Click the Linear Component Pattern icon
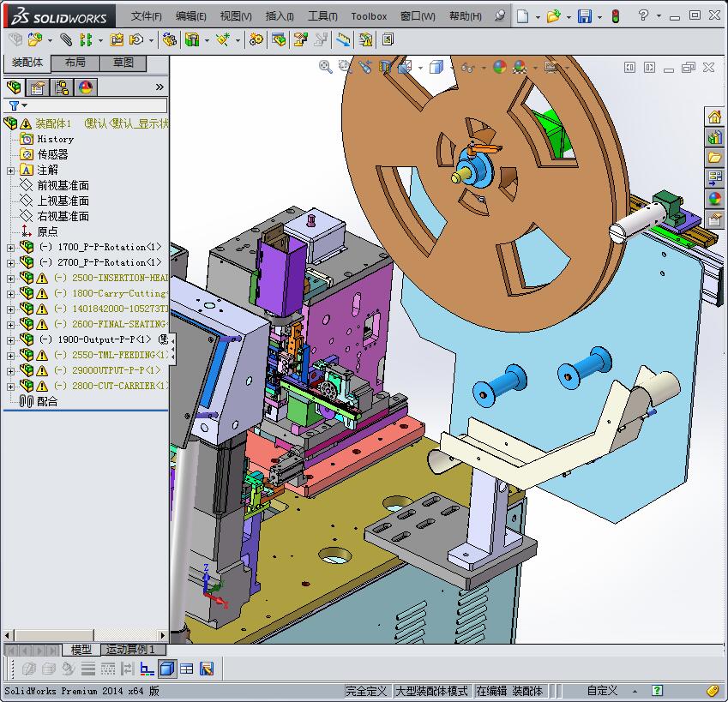 [x=86, y=40]
